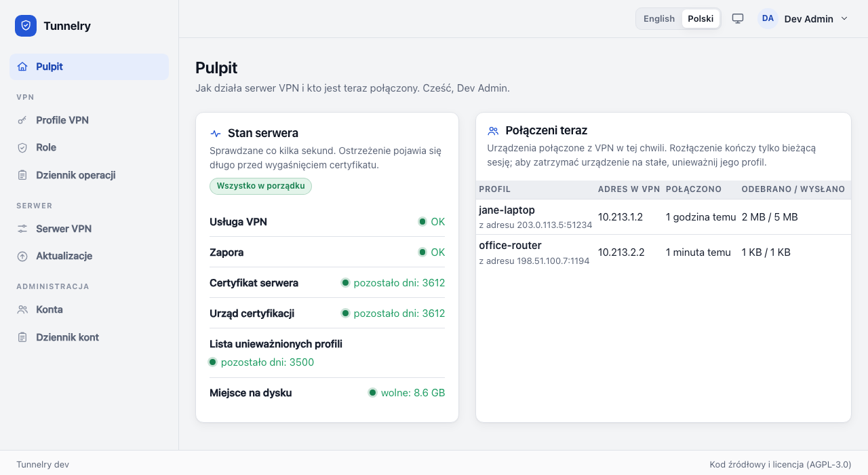The width and height of the screenshot is (868, 475).
Task: Click the sliders icon beside Serwer VPN
Action: (22, 229)
